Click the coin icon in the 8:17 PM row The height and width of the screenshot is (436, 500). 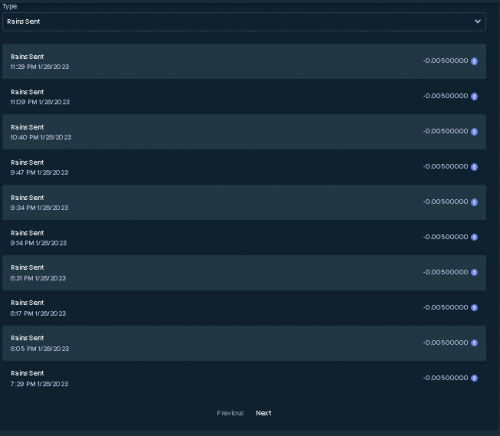474,307
